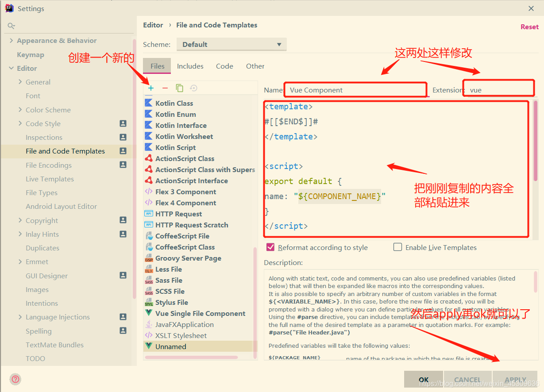Viewport: 544px width, 392px height.
Task: Click the reset to default template icon
Action: coord(193,88)
